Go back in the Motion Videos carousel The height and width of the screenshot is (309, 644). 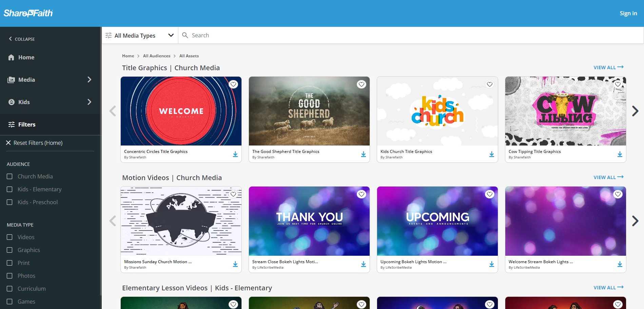[x=113, y=221]
